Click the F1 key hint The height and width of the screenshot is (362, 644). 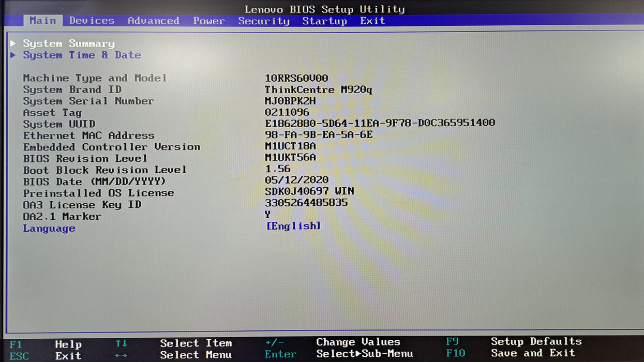coord(16,344)
